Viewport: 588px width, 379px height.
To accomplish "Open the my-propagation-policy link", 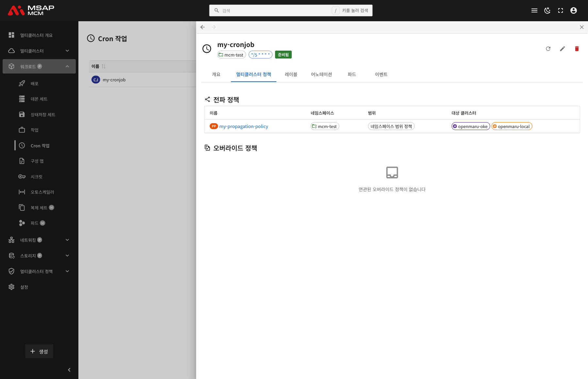I will 244,126.
